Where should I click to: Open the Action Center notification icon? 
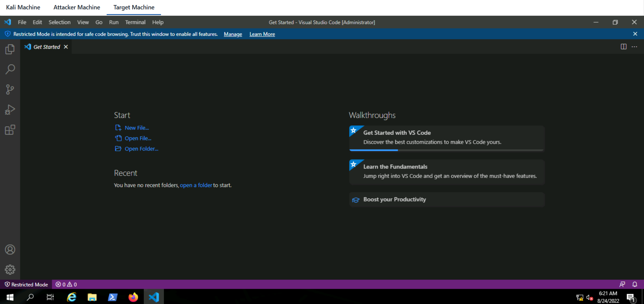pos(631,297)
